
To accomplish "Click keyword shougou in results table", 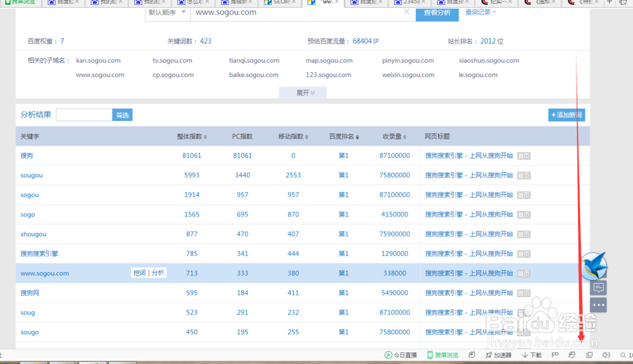I will [34, 234].
